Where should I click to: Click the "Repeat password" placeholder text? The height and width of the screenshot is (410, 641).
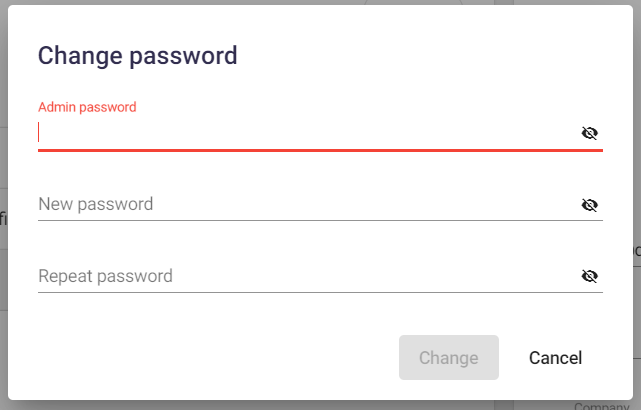pos(105,276)
